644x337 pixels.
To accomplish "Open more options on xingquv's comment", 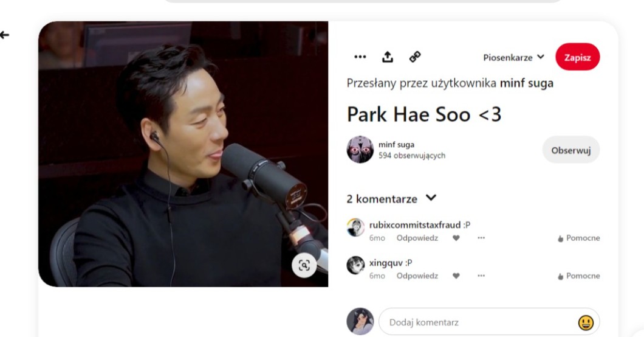I will click(x=481, y=276).
